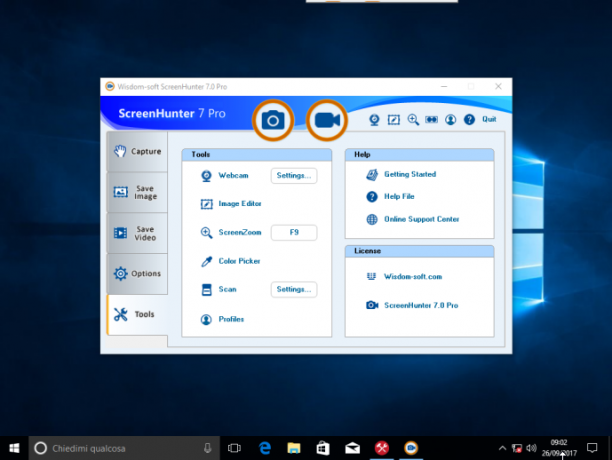Start ScreenZoom tool link
Viewport: 612px width, 460px height.
[x=240, y=232]
